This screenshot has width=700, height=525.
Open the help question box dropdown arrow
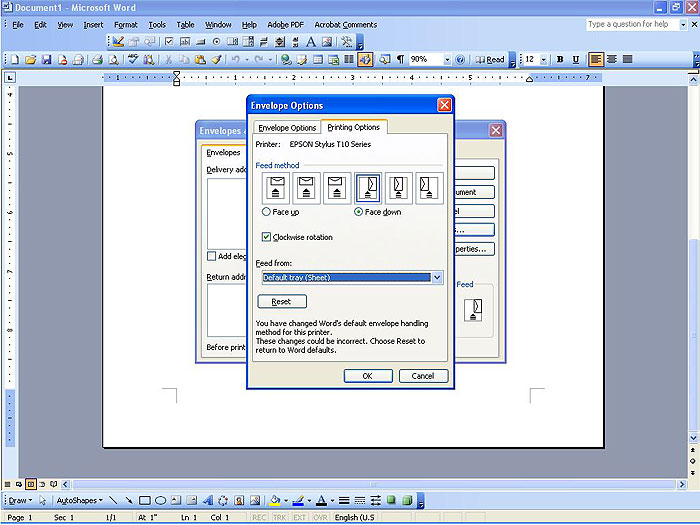[683, 25]
